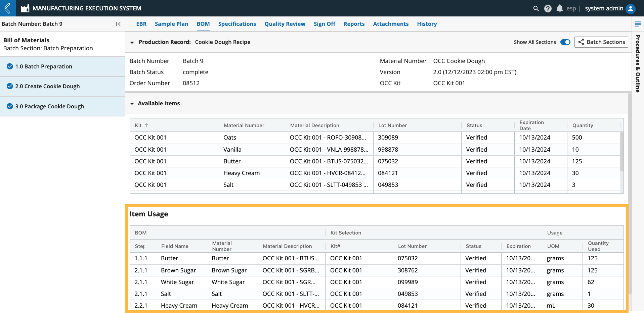Click step 2.2.1 in Item Usage
644x313 pixels.
[x=141, y=306]
